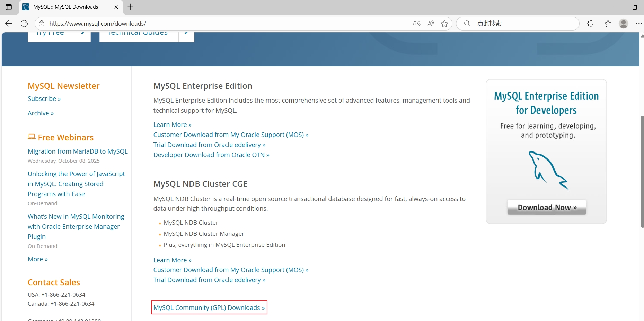
Task: Click the Contact Sales heading
Action: 54,283
